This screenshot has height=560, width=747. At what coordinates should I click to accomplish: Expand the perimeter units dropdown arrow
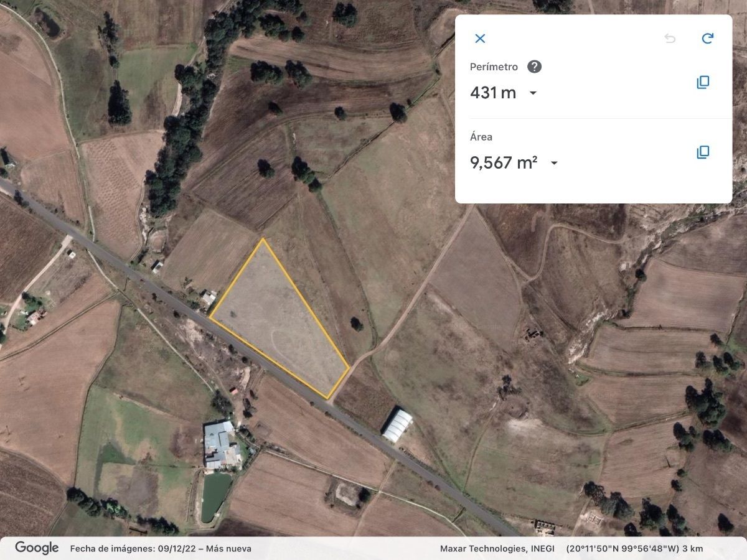tap(533, 93)
